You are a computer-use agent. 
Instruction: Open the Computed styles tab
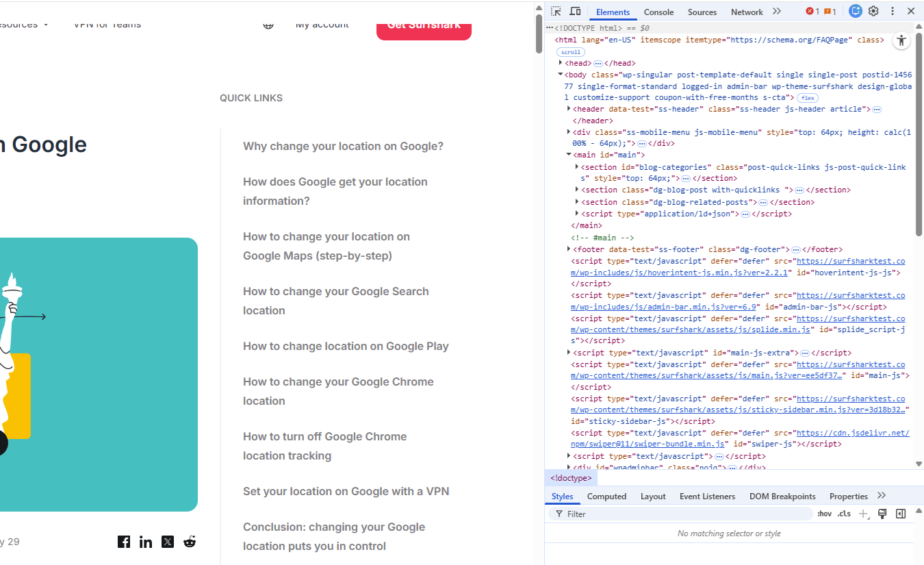tap(606, 497)
